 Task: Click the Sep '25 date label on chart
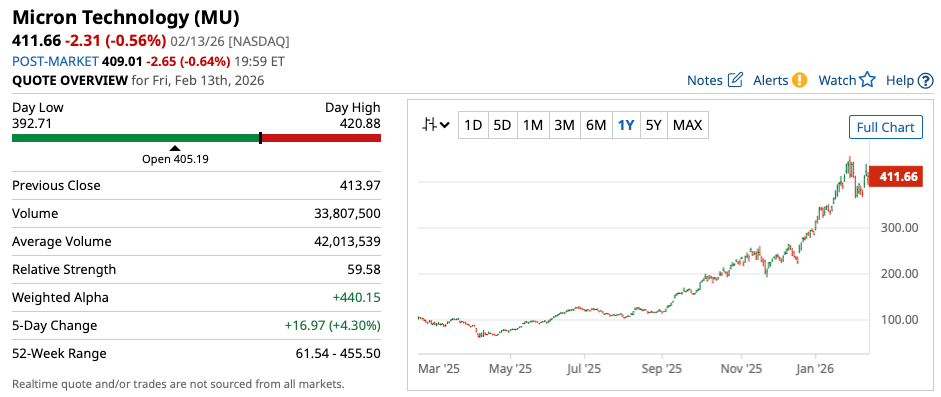click(x=661, y=369)
